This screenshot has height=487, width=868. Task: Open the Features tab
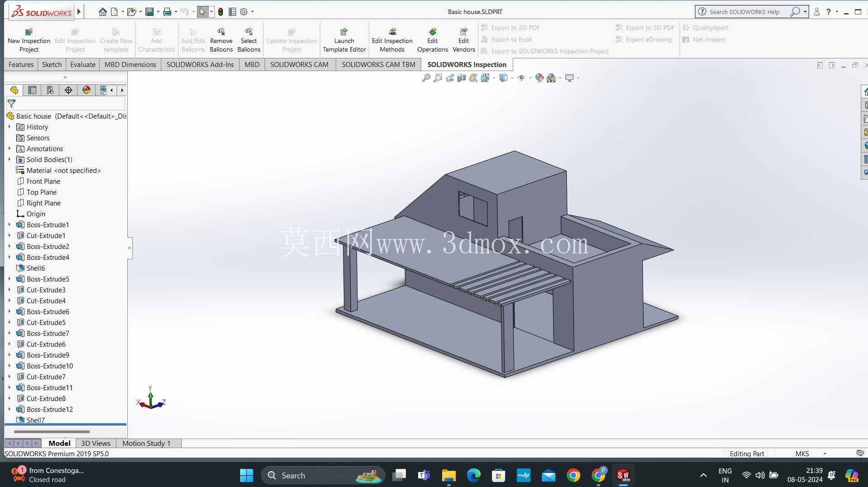coord(21,64)
